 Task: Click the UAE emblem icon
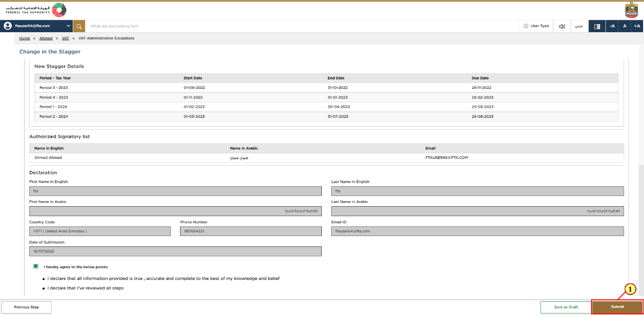(x=631, y=10)
